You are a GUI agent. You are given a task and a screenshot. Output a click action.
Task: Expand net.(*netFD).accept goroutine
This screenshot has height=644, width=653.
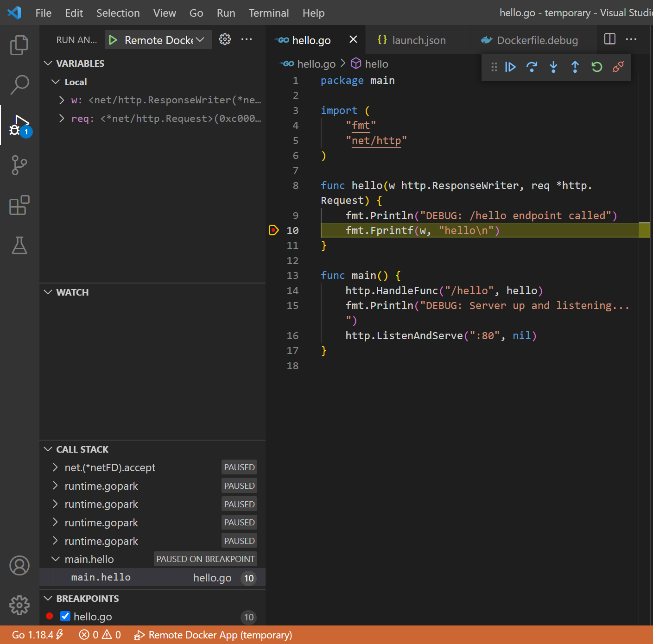click(x=55, y=467)
